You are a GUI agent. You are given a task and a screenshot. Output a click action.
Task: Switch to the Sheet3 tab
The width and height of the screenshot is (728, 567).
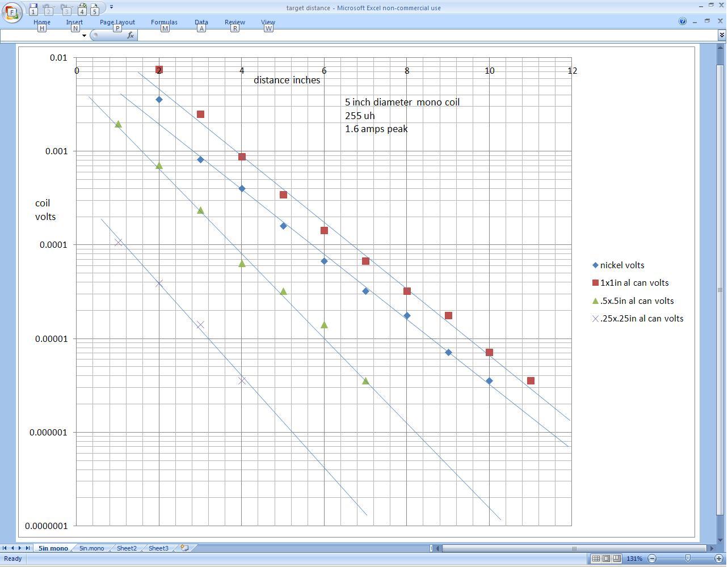(158, 548)
